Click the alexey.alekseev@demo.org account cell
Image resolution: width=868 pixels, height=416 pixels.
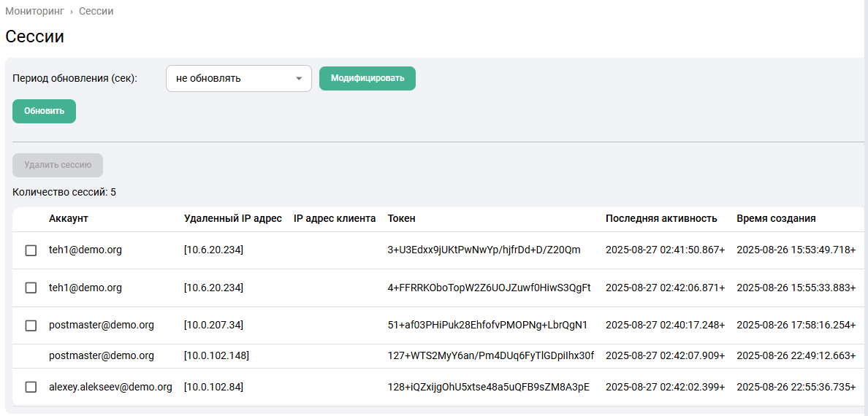coord(110,388)
